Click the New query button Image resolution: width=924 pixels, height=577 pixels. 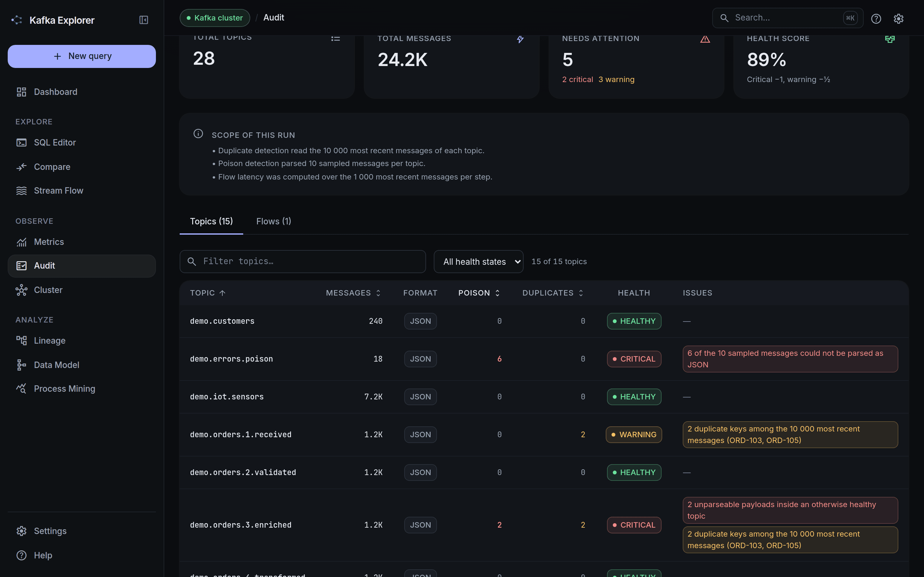82,56
